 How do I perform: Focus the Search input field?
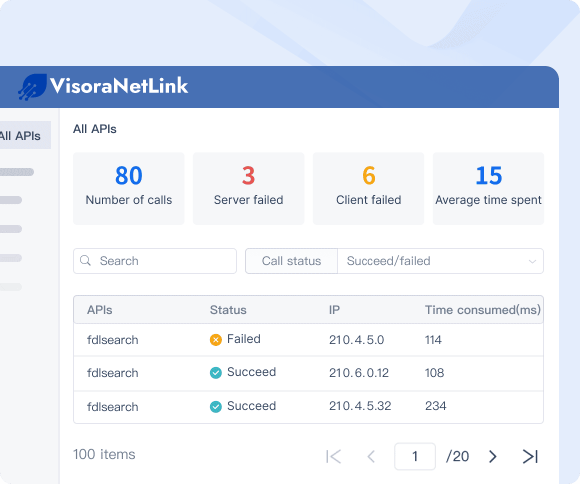[x=155, y=261]
